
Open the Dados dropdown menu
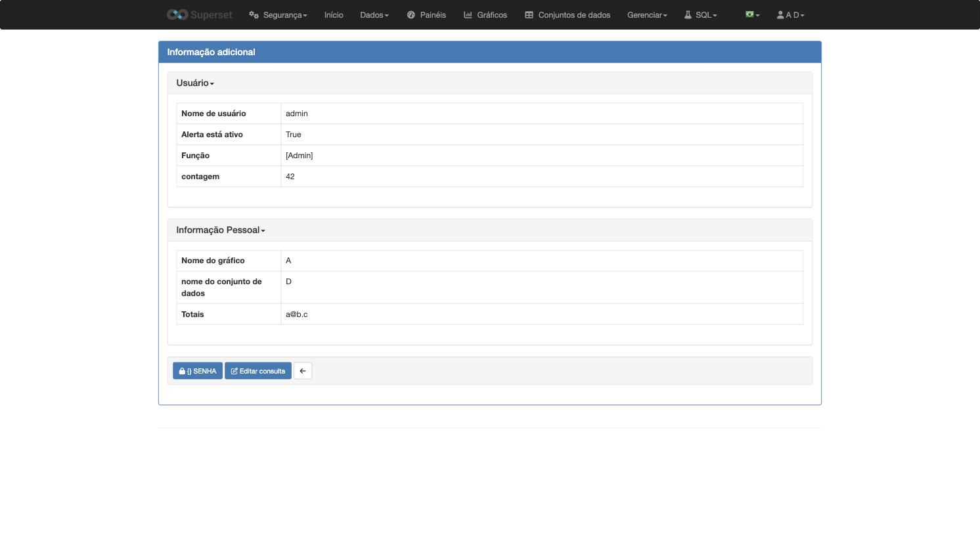pos(374,14)
